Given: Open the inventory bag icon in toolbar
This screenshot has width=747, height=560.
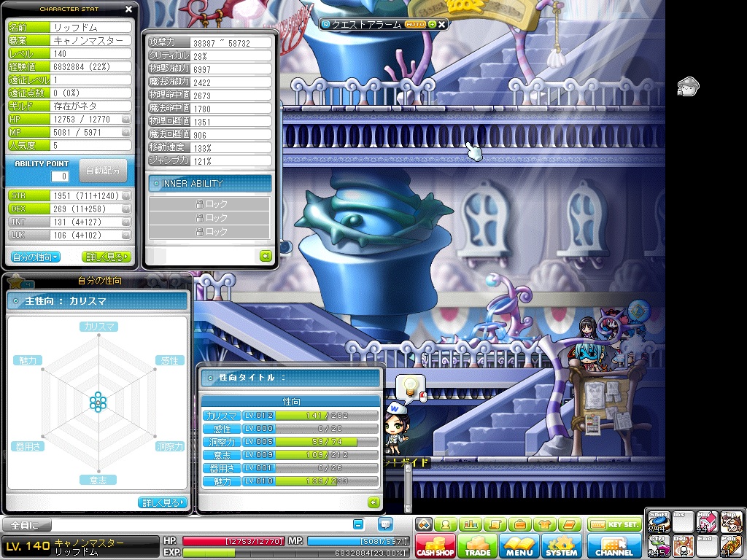Looking at the screenshot, I should tap(519, 524).
